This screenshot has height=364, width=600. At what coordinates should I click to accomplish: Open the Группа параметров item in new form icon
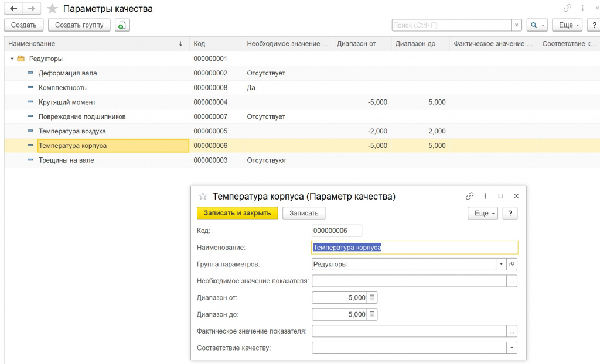click(x=512, y=264)
